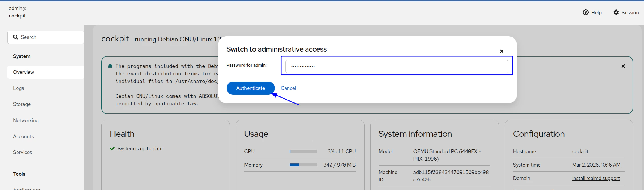Open Logs page from sidebar

pyautogui.click(x=18, y=88)
